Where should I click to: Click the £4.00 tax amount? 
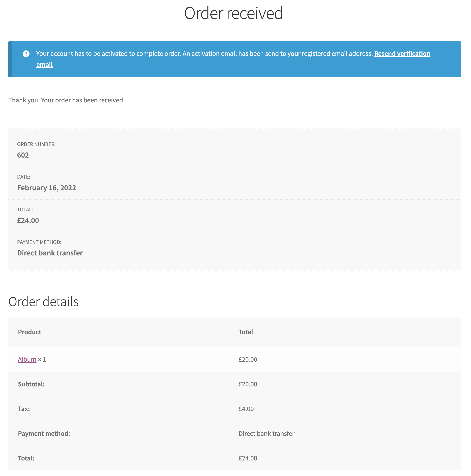coord(246,409)
